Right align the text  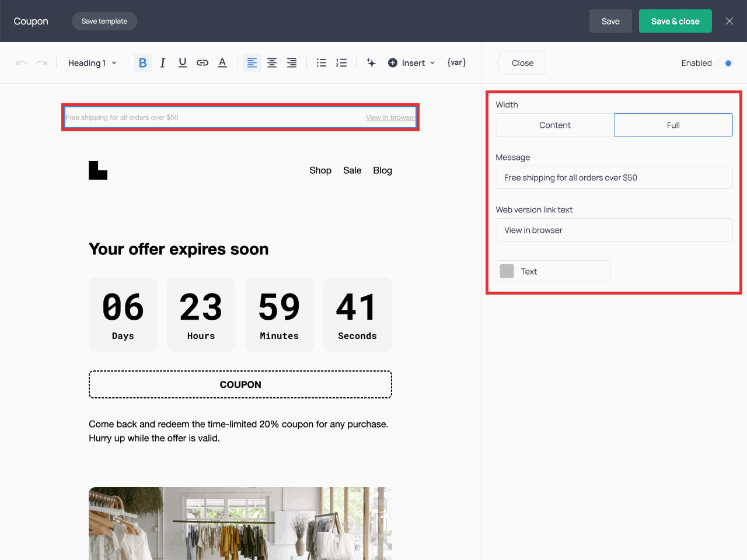(x=292, y=63)
